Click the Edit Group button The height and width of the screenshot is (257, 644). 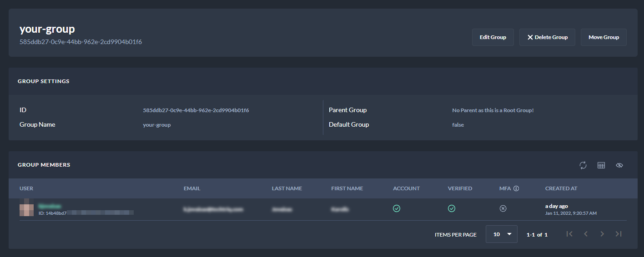(493, 37)
